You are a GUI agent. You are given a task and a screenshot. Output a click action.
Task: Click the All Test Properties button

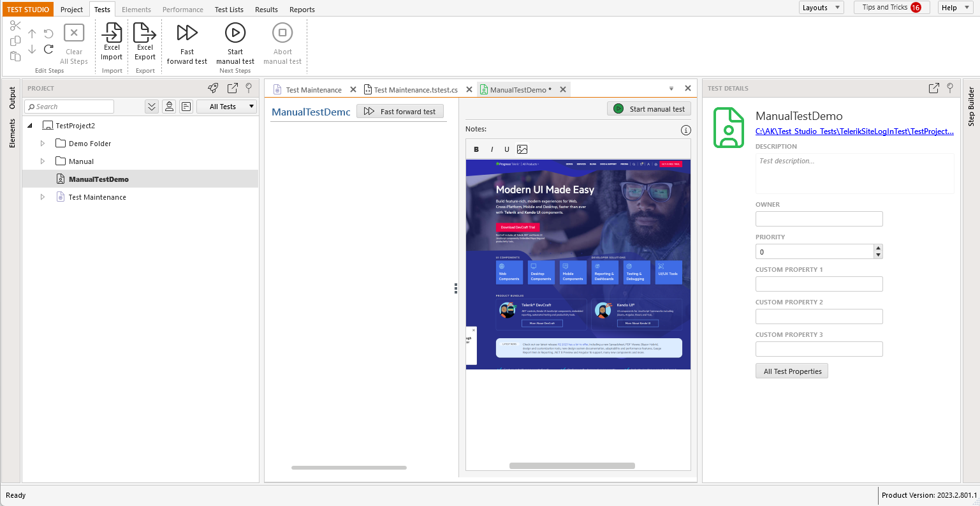coord(792,371)
